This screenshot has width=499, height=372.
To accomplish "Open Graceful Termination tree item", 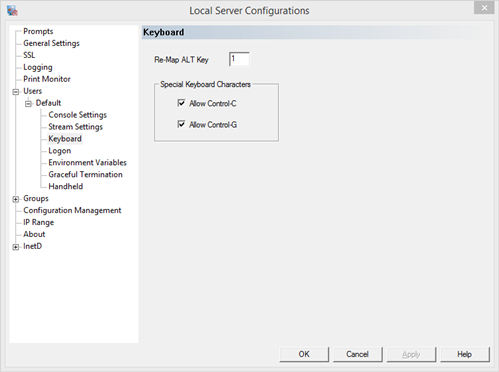I will [85, 175].
